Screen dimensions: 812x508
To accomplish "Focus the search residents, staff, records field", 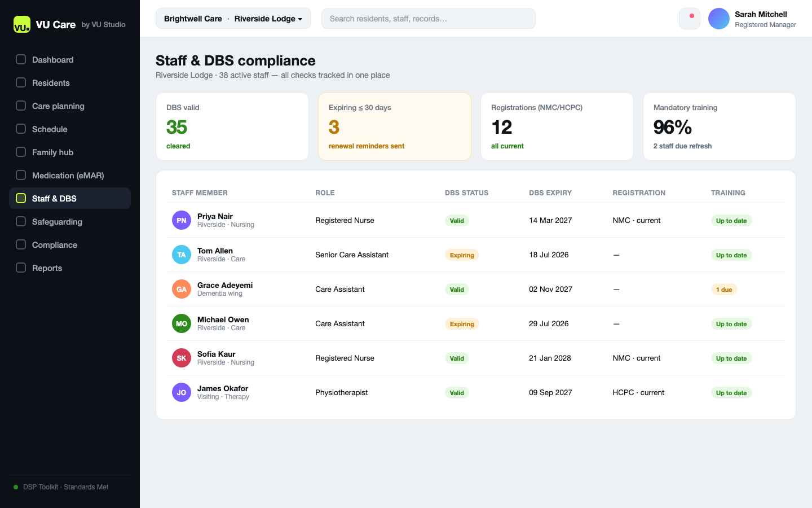I will pos(429,19).
